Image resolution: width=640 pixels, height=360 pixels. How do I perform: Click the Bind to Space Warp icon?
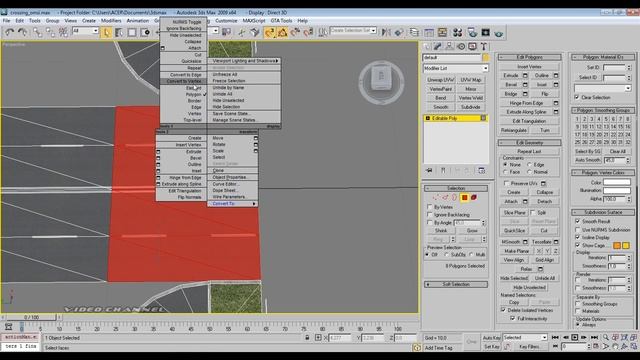pos(63,32)
